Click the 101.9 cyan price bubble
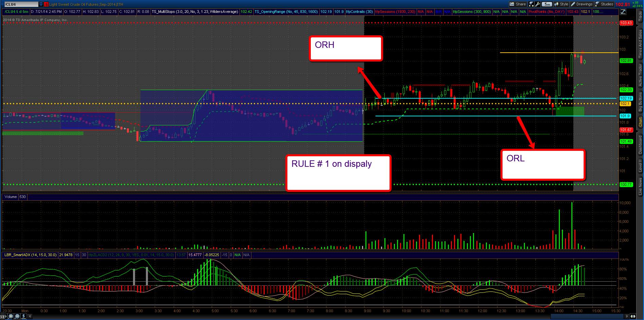 pyautogui.click(x=625, y=116)
